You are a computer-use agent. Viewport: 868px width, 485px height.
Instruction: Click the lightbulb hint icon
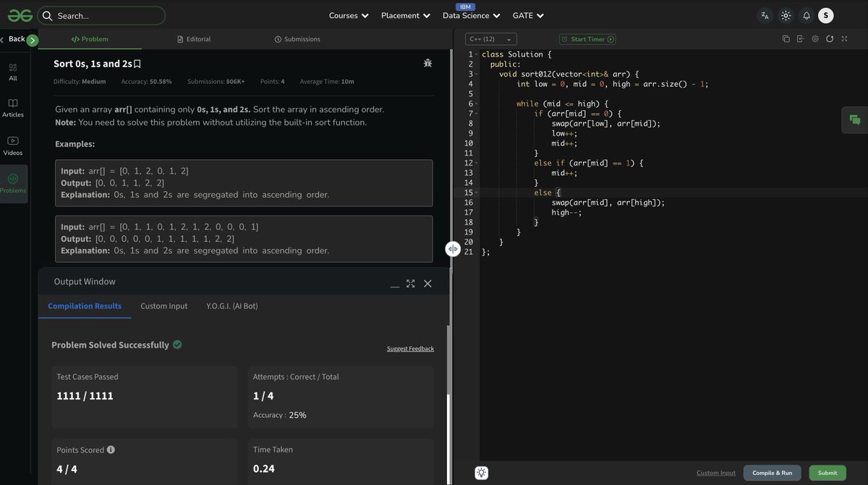(482, 473)
